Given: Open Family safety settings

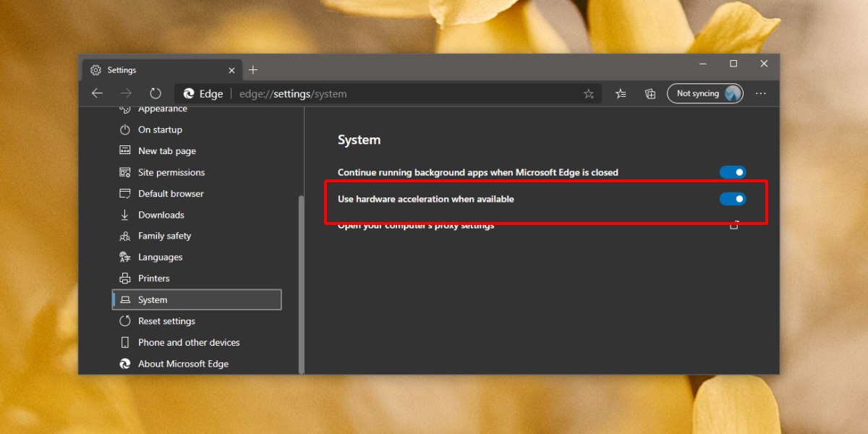Looking at the screenshot, I should (197, 236).
